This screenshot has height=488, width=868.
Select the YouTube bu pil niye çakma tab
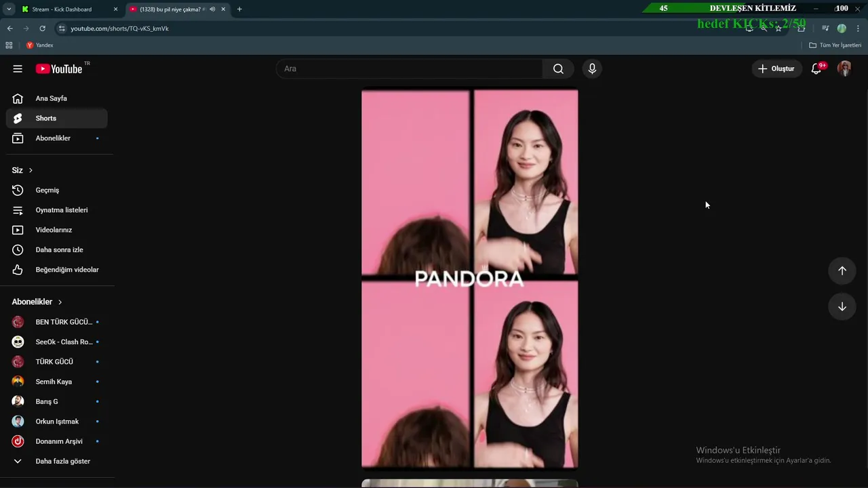pos(177,9)
